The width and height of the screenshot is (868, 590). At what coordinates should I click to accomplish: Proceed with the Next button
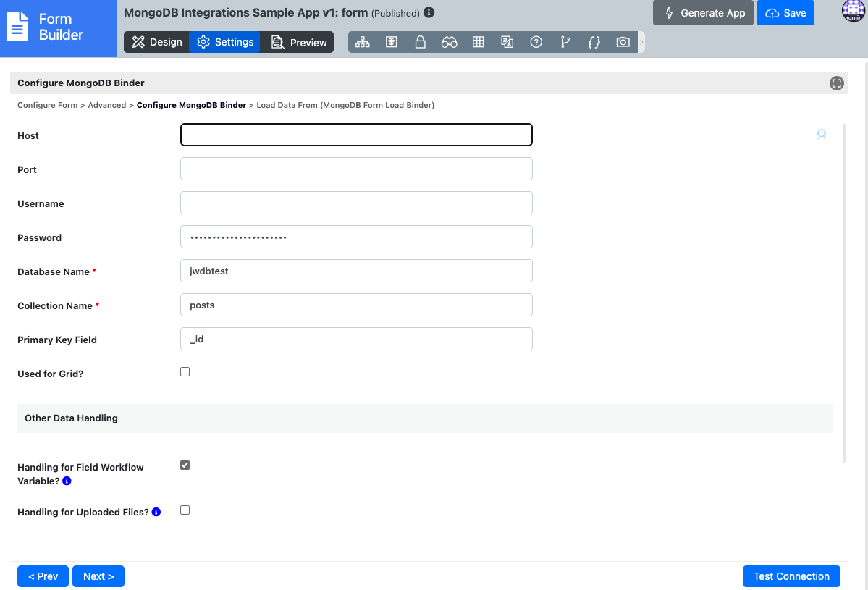click(98, 576)
